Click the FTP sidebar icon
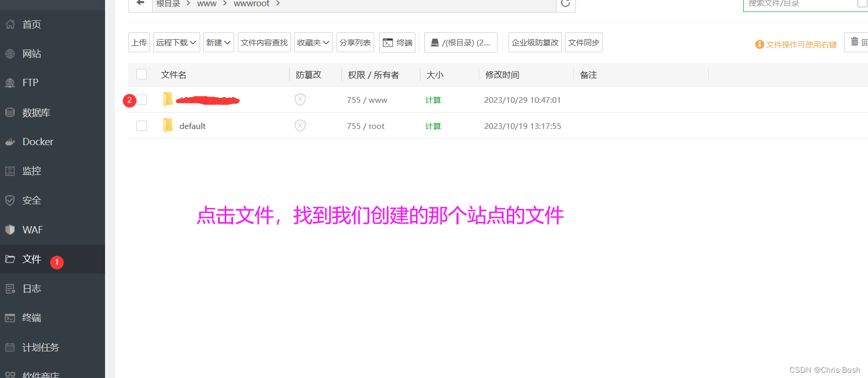The width and height of the screenshot is (868, 378). [10, 83]
